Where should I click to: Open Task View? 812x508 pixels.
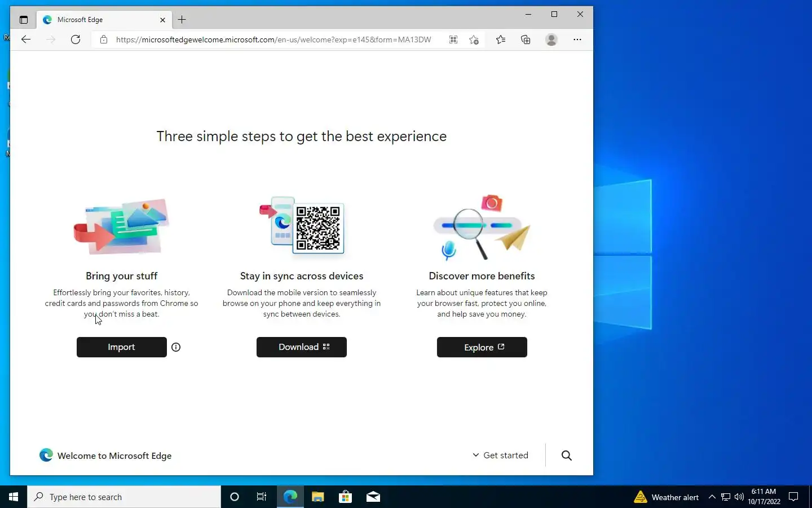[262, 497]
